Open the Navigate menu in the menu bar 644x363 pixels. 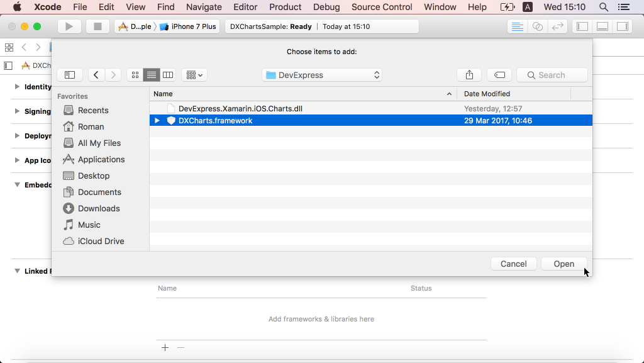point(204,7)
